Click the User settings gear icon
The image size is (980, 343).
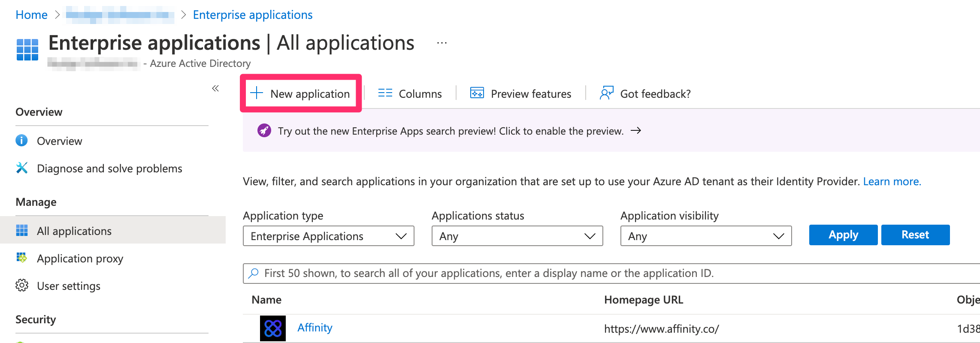coord(21,286)
